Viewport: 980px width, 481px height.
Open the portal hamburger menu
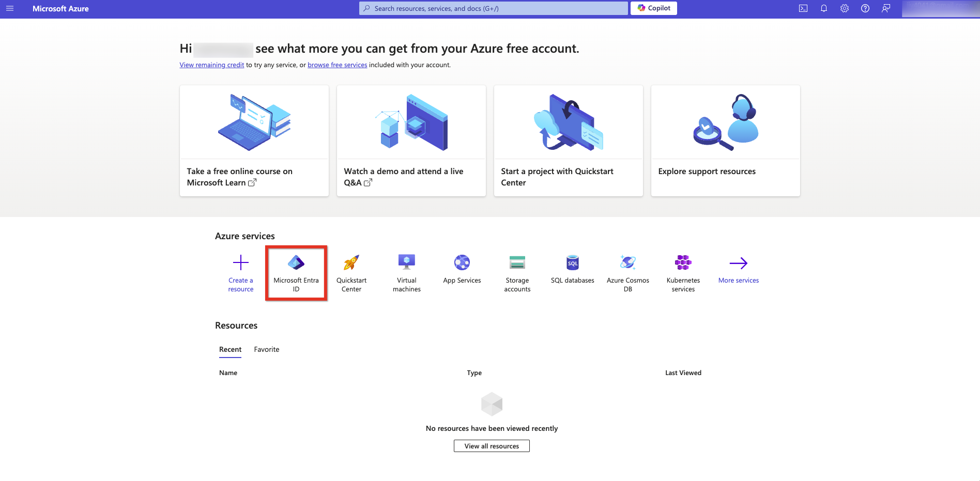coord(10,8)
